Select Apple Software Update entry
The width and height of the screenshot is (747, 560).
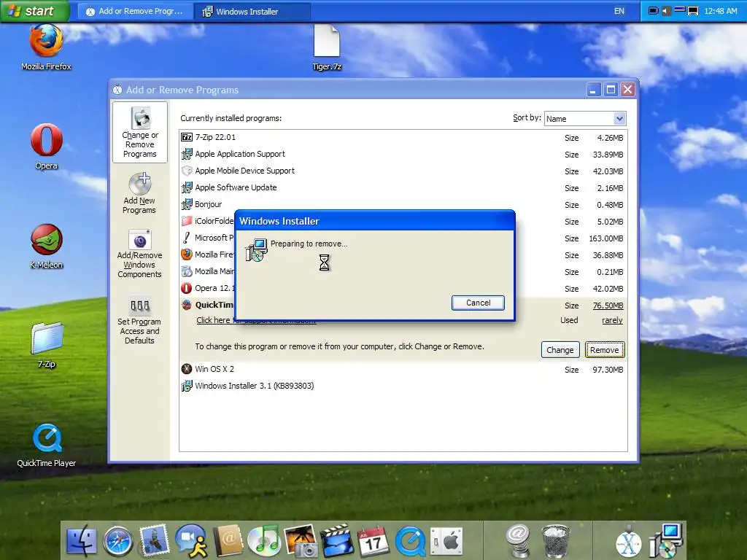click(403, 187)
